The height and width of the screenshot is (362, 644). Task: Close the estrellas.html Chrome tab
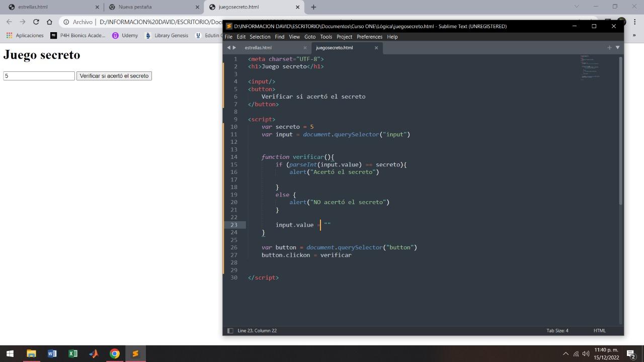click(98, 7)
